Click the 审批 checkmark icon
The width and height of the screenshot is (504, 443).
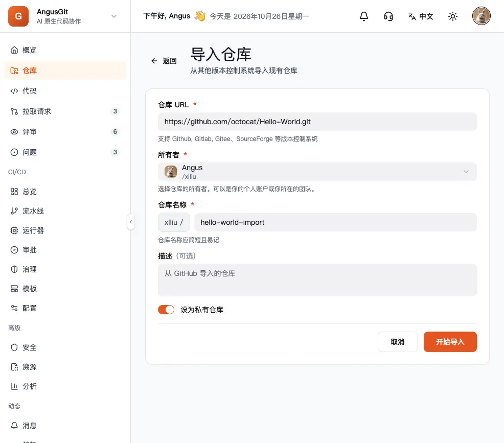pos(14,250)
